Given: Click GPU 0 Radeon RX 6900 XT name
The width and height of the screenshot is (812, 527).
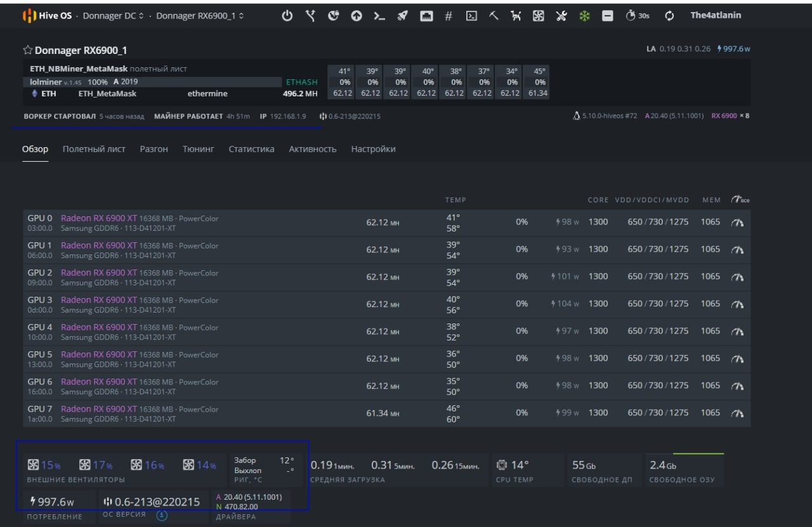Looking at the screenshot, I should point(99,218).
